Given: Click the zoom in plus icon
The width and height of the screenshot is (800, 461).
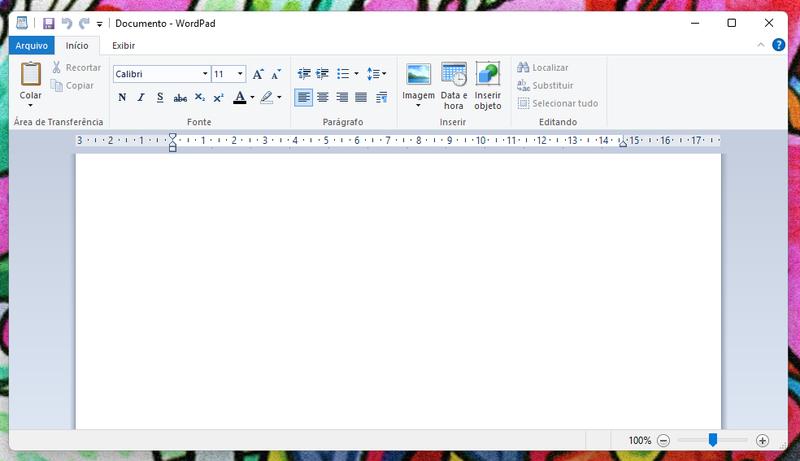Looking at the screenshot, I should click(x=762, y=440).
